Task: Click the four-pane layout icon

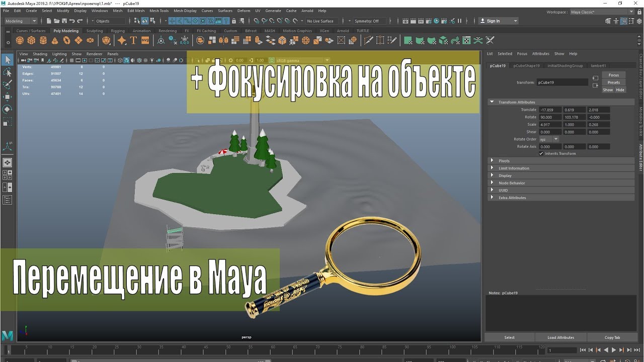Action: pyautogui.click(x=8, y=174)
